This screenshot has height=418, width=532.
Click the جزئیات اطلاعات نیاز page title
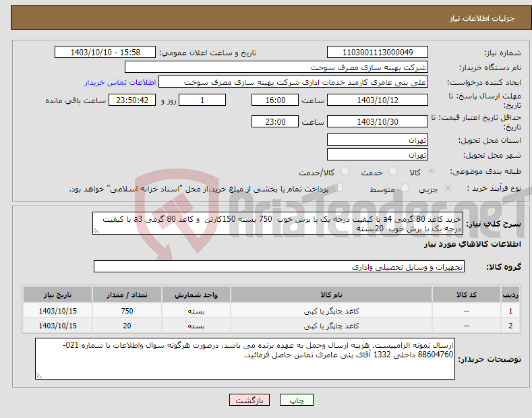(x=482, y=18)
